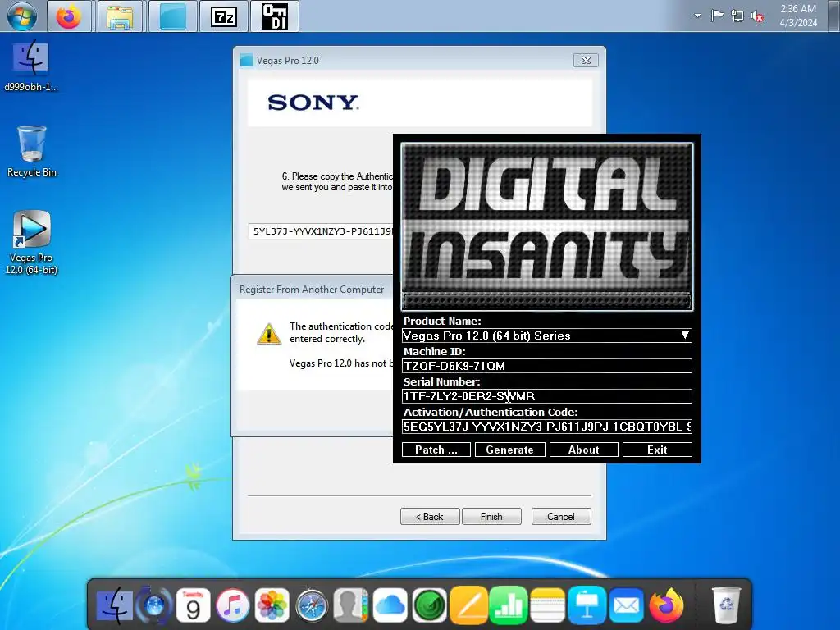Open Windows Explorer folder icon in taskbar
The width and height of the screenshot is (840, 630).
[x=120, y=16]
